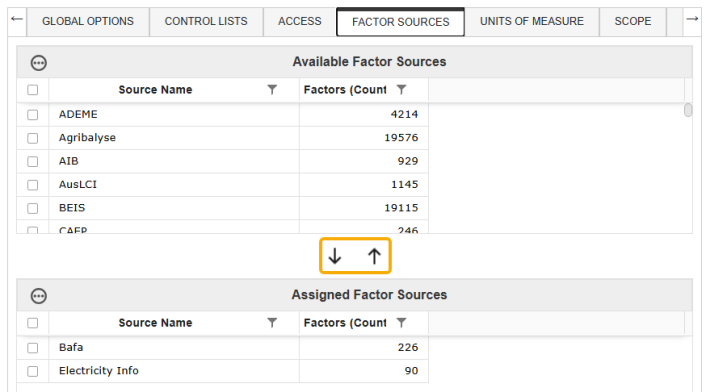Select the Agribalyse row name

pyautogui.click(x=87, y=138)
